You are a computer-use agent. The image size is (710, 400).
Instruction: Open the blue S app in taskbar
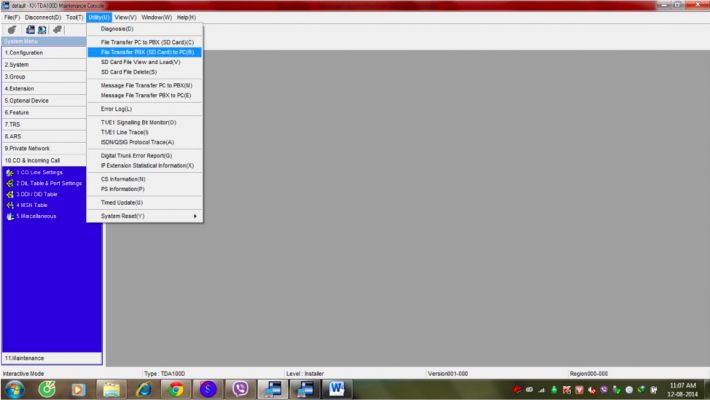(x=208, y=389)
